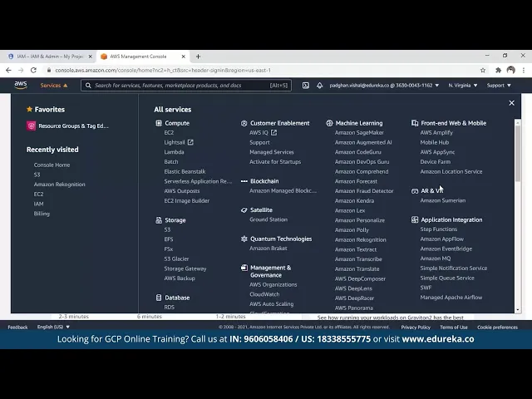Click the Front-end Web & Mobile icon
Viewport: 532px width, 399px height.
coord(415,123)
